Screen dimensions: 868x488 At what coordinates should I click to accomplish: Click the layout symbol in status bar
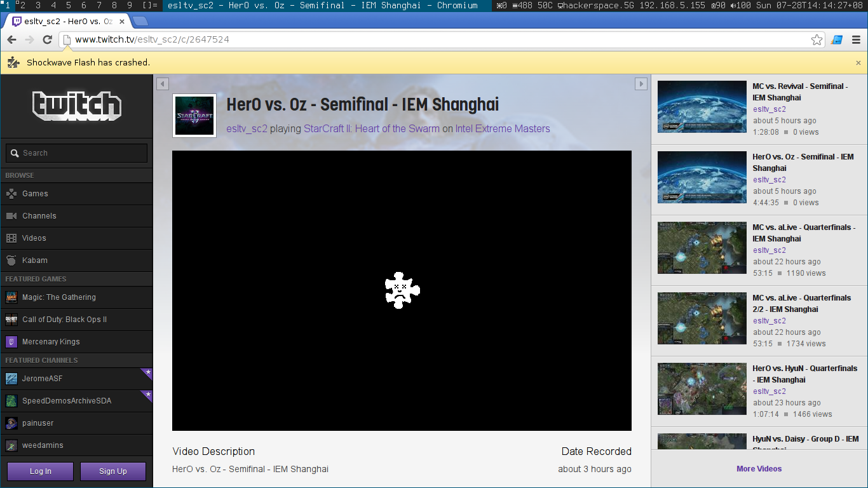[150, 5]
